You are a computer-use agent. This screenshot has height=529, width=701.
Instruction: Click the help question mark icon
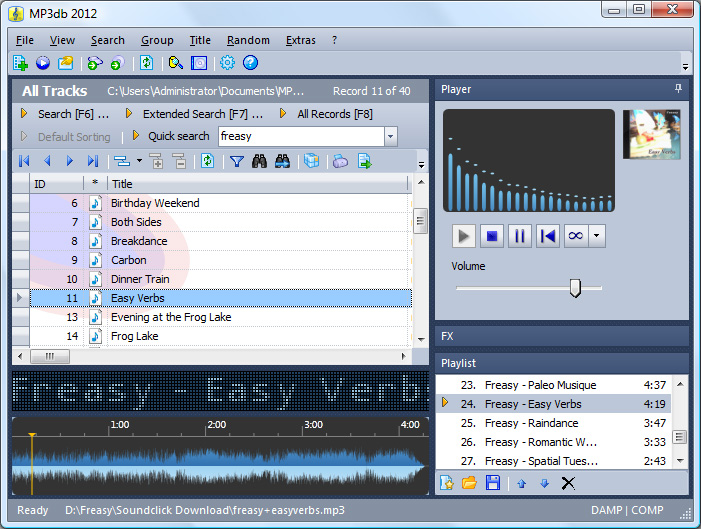point(250,63)
